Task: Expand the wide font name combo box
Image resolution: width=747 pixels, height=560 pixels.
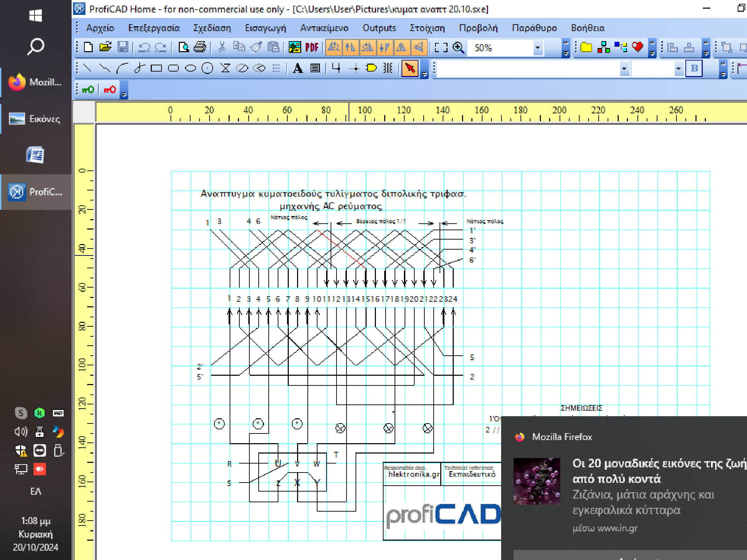Action: point(624,68)
